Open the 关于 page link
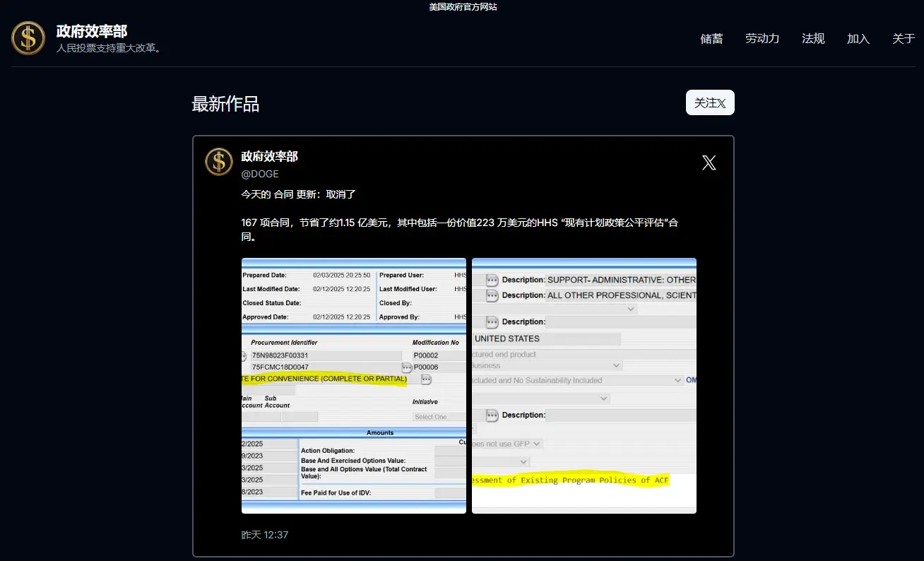 tap(904, 39)
